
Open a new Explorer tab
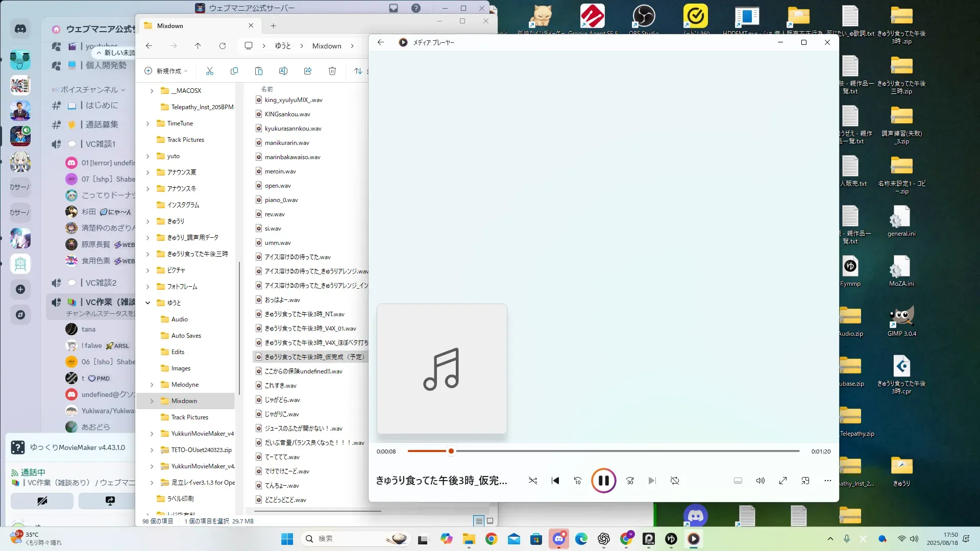274,26
